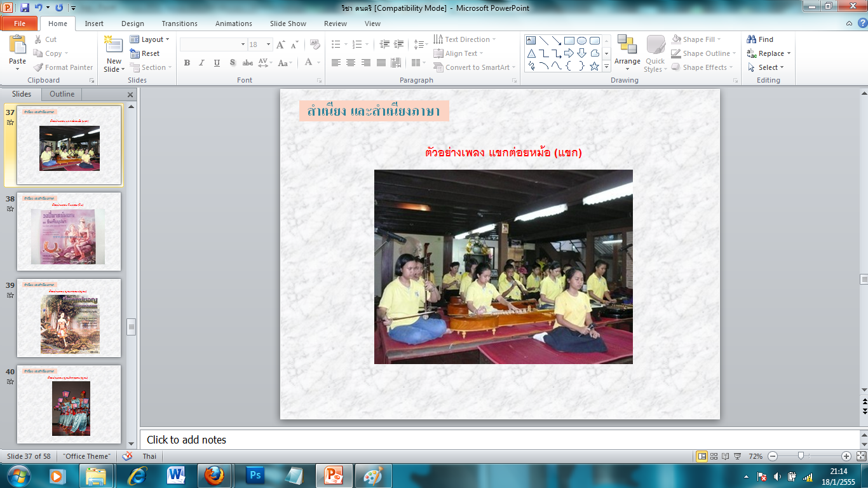Zoom out with the minus button
Screen dimensions: 868x488
(x=773, y=456)
